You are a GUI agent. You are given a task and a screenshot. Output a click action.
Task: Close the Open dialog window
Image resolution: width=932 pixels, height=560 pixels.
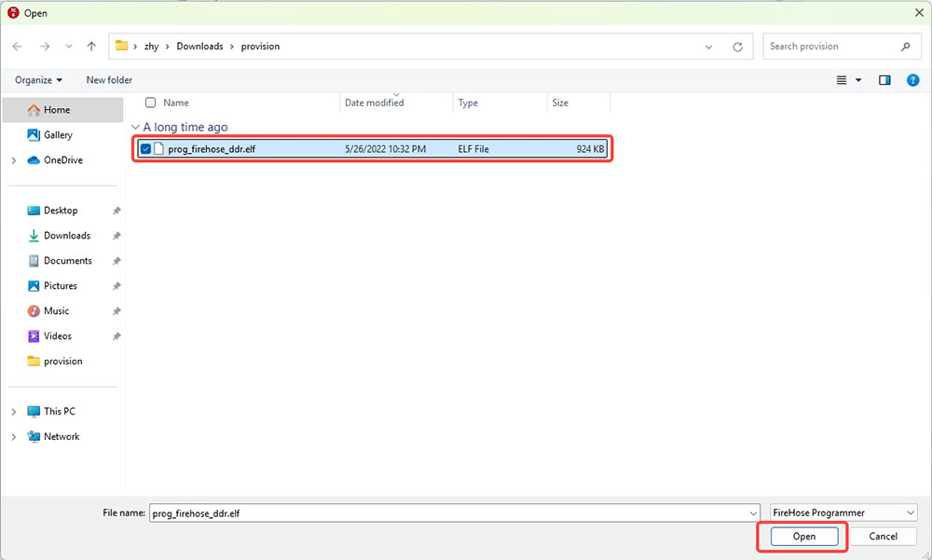pyautogui.click(x=918, y=12)
